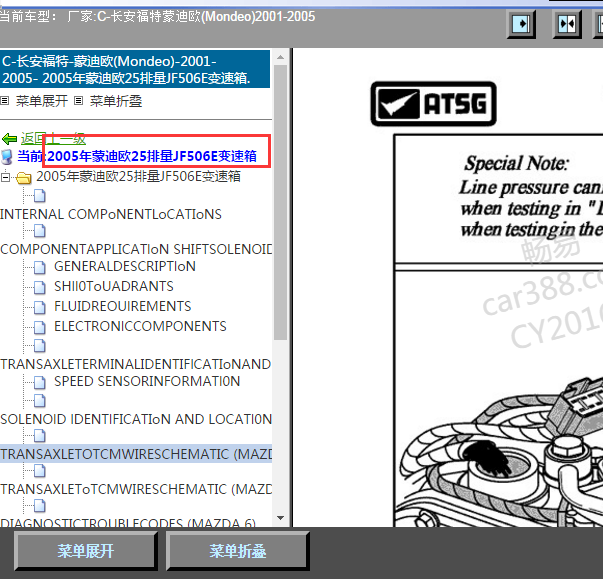Click tree panel scrollbar down arrow
The height and width of the screenshot is (583, 603).
[x=281, y=518]
